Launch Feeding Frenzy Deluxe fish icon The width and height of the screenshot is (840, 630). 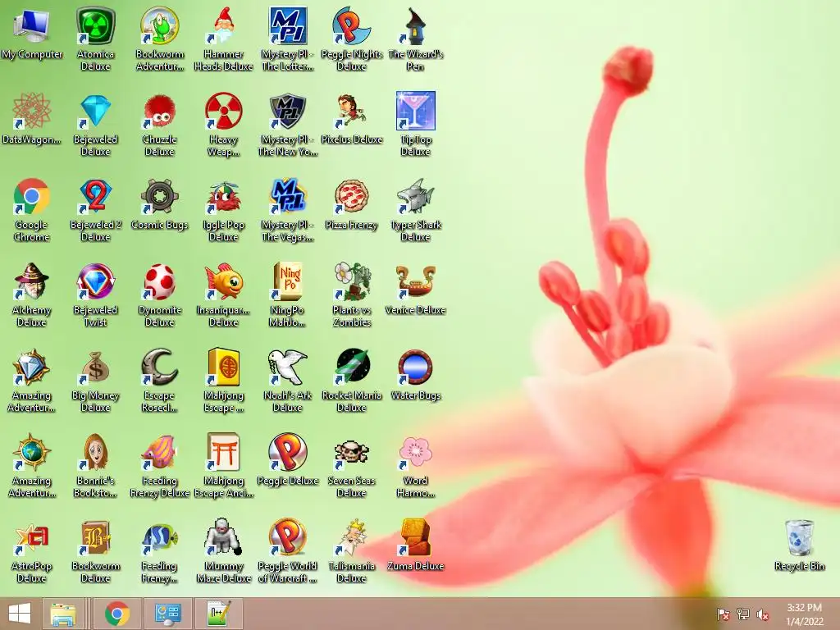(x=160, y=453)
